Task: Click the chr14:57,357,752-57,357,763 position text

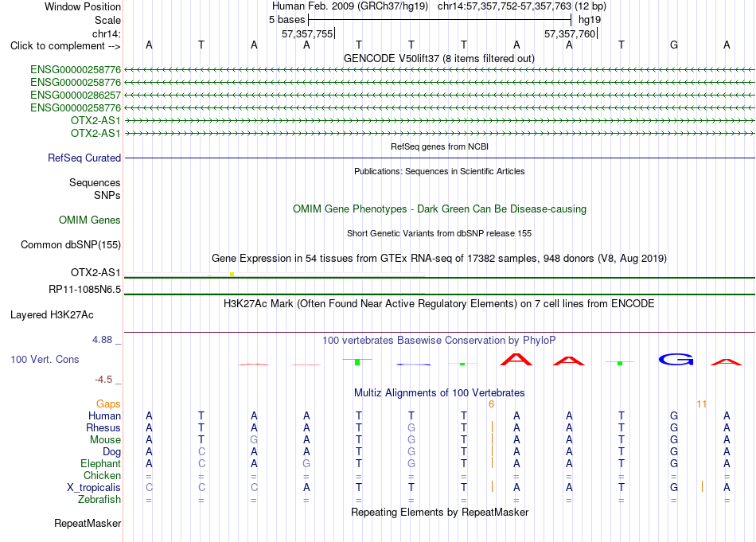Action: click(x=505, y=6)
